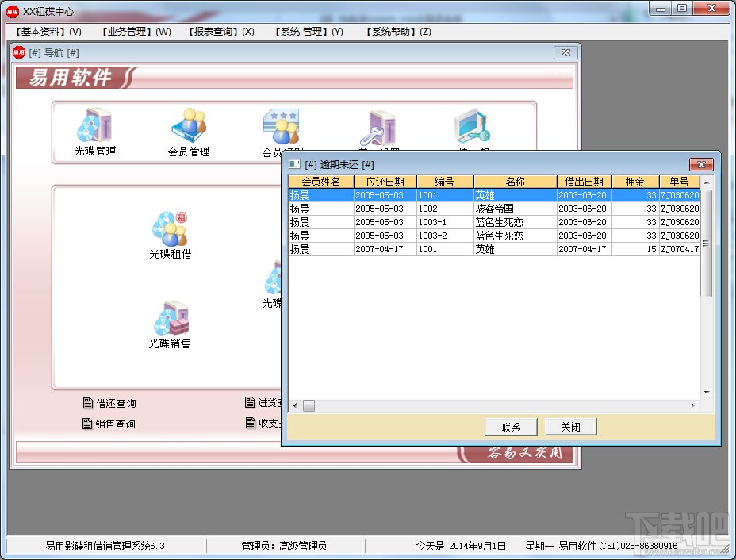Click the 逾期未还 dialog title bar icon
736x560 pixels.
click(x=294, y=164)
